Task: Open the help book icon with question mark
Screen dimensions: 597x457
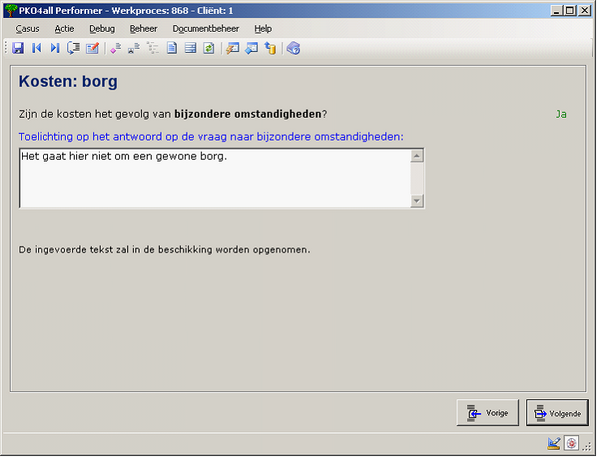Action: (x=294, y=48)
